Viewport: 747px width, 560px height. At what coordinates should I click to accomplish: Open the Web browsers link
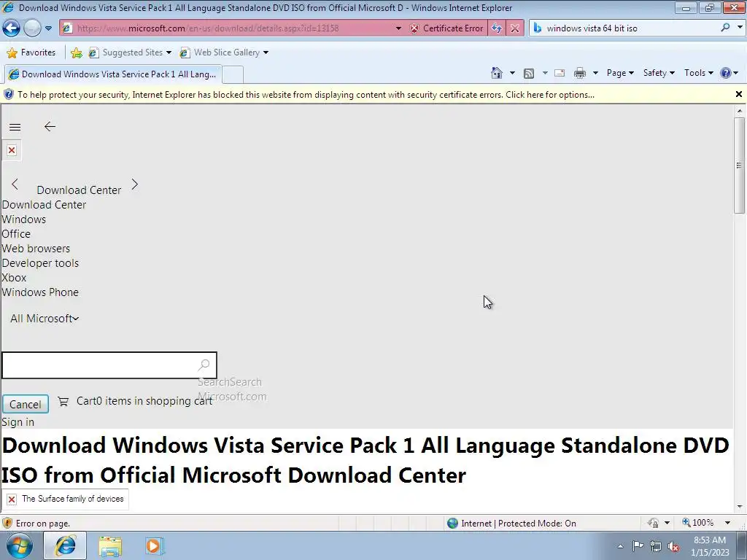pyautogui.click(x=36, y=249)
